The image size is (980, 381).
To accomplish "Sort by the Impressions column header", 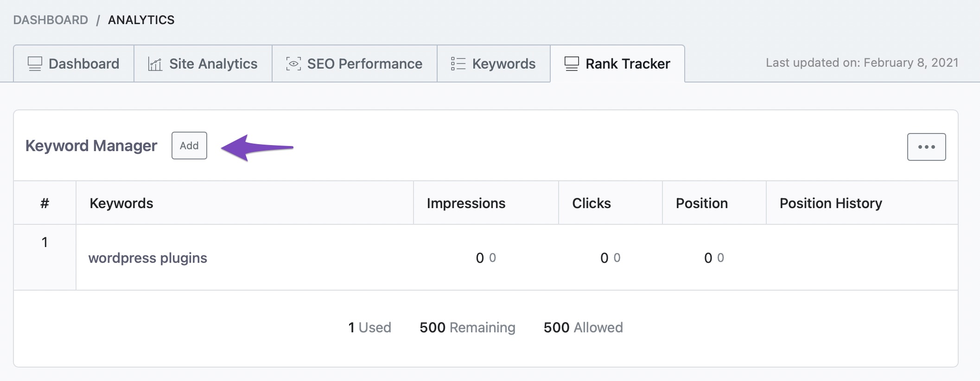I will pyautogui.click(x=466, y=203).
